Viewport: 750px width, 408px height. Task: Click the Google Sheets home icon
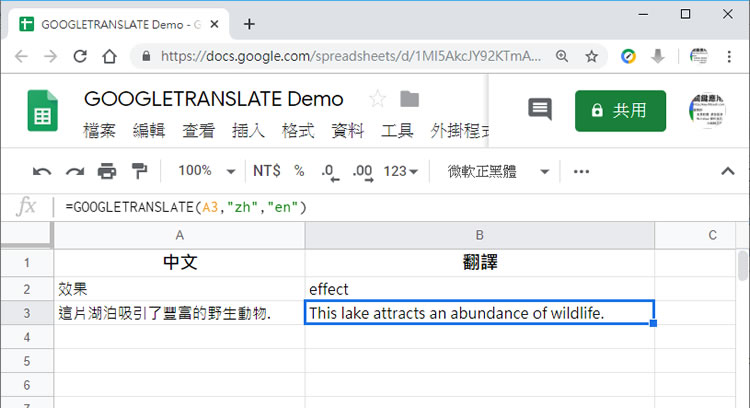(x=43, y=110)
